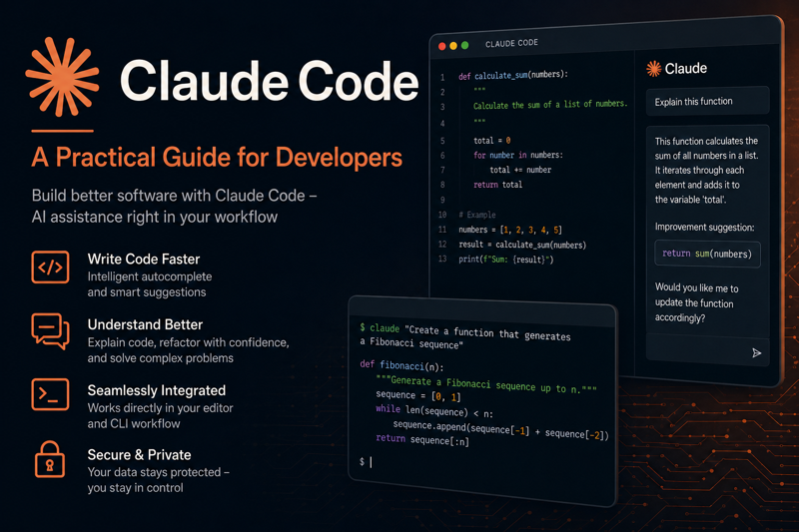Click the 'Write Code Faster' heading

144,260
